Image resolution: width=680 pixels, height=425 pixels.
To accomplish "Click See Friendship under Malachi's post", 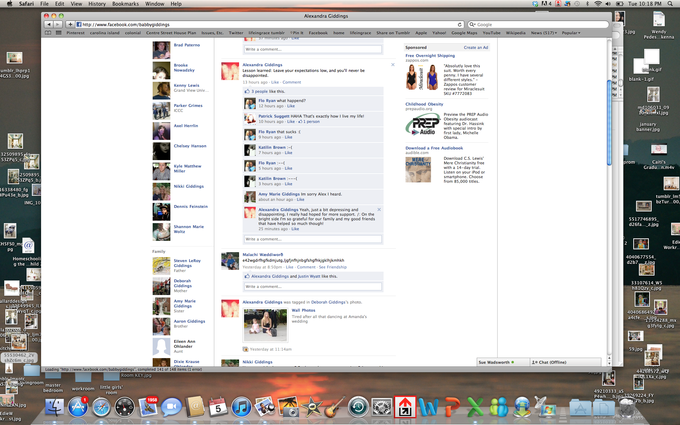I will [x=333, y=267].
